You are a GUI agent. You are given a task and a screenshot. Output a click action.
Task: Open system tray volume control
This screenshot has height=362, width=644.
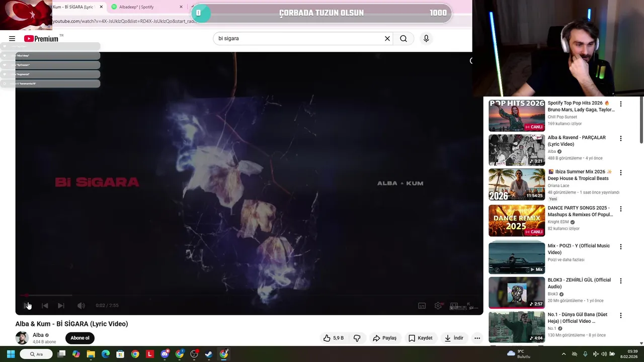pos(604,354)
